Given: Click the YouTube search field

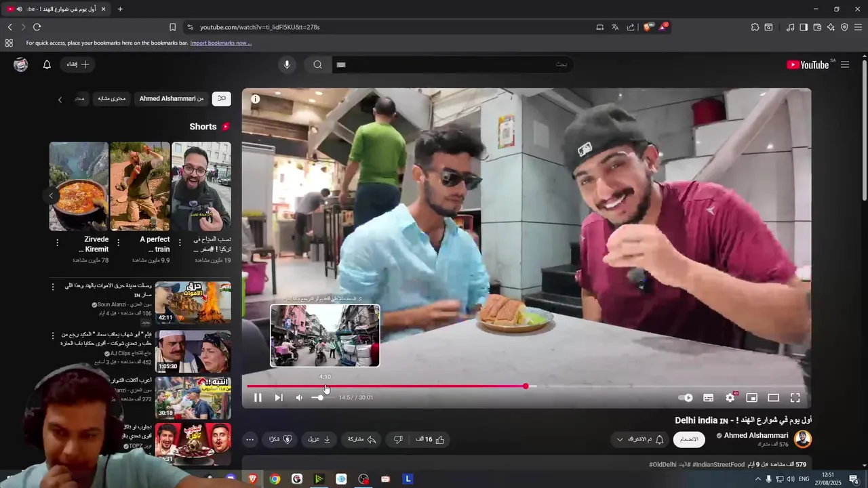Looking at the screenshot, I should [452, 64].
